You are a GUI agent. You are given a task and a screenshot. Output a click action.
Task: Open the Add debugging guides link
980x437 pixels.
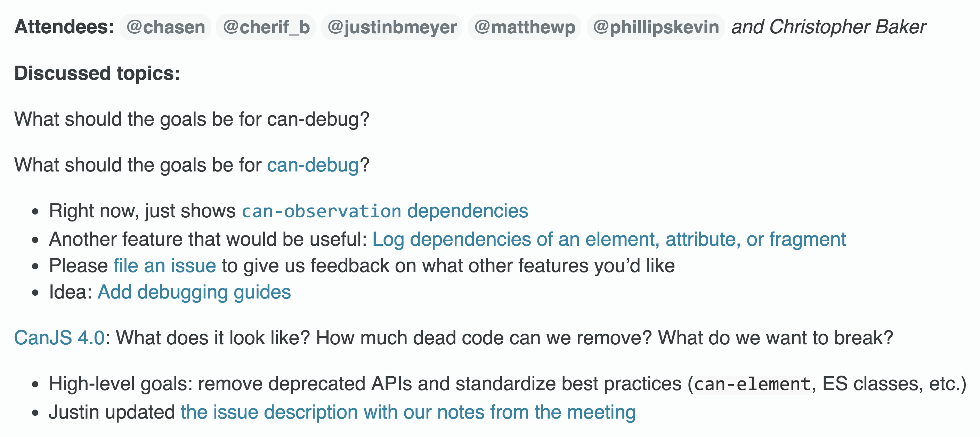click(x=194, y=292)
